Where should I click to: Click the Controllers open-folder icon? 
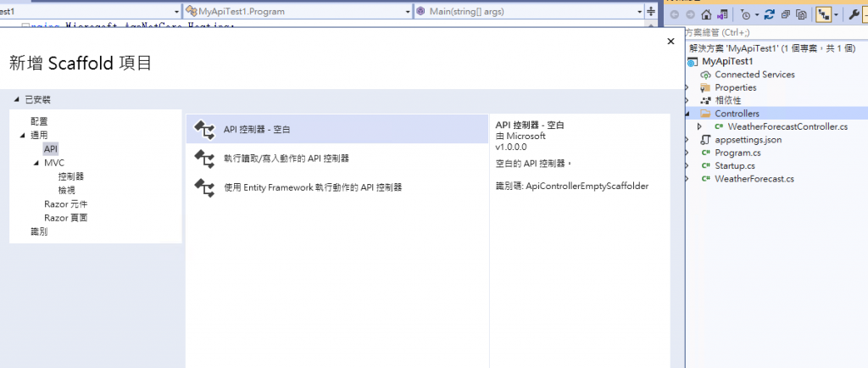[x=705, y=114]
